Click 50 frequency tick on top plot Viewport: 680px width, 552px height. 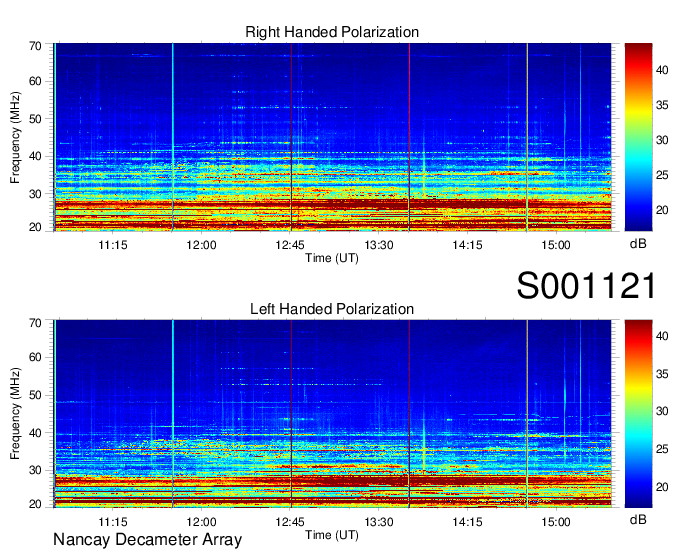point(35,119)
